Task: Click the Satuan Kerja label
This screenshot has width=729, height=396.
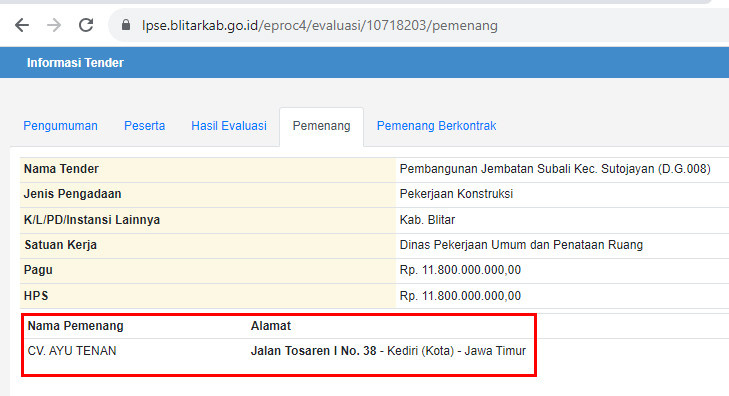Action: point(60,245)
